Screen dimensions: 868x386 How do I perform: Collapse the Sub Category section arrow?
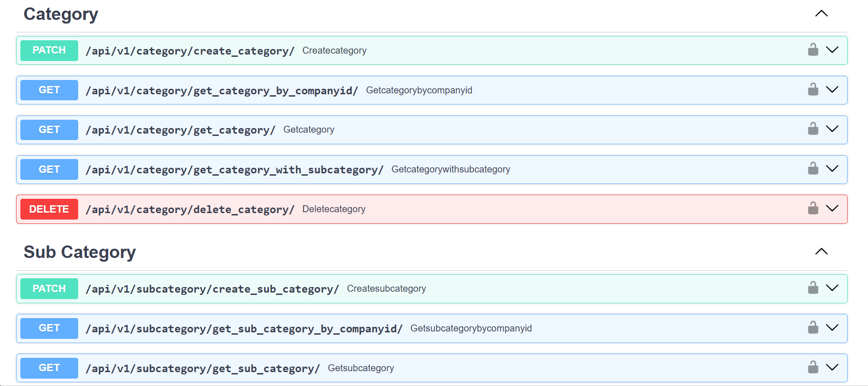[821, 251]
